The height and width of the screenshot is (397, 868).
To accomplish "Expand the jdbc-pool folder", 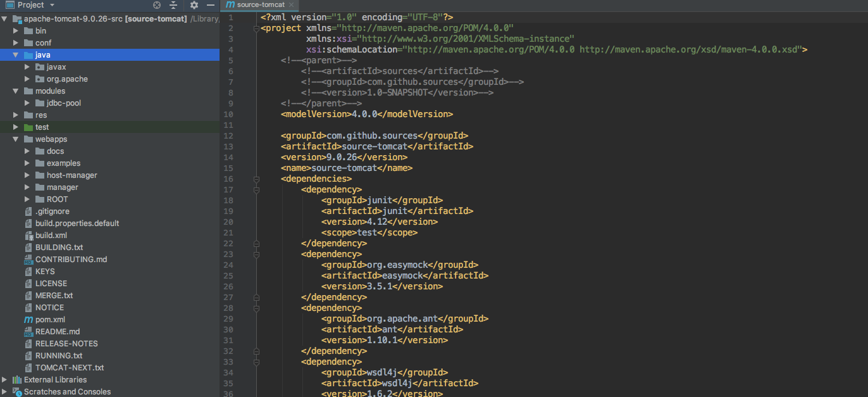I will point(27,103).
